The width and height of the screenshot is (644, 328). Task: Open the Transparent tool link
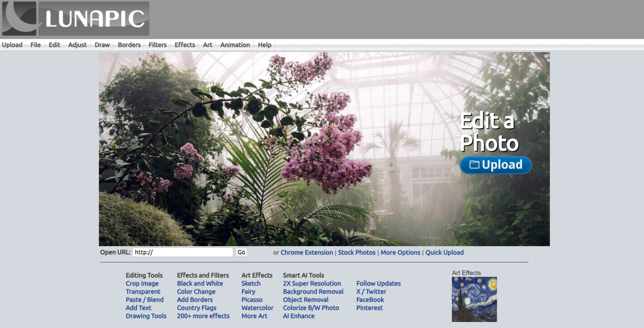pos(143,291)
